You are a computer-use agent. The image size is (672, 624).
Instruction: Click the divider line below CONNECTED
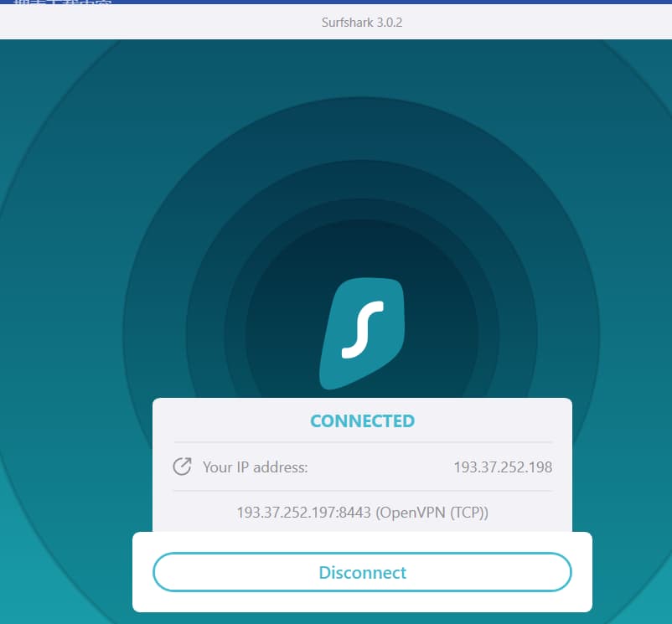coord(362,442)
